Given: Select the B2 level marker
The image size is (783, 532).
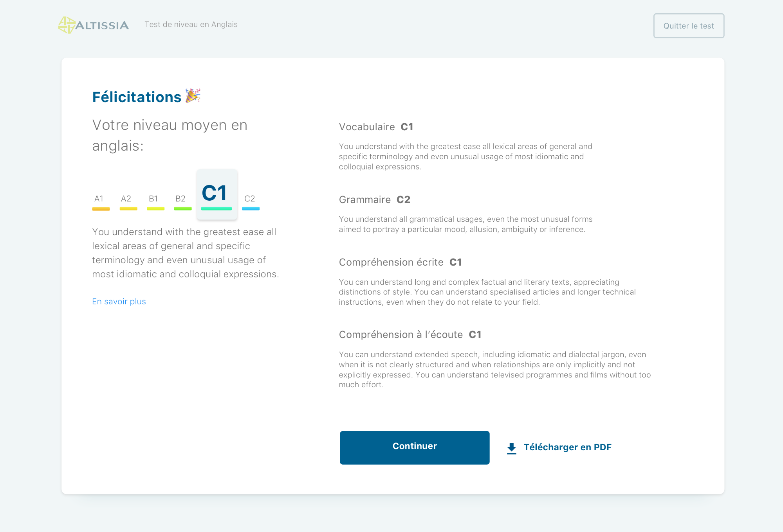Looking at the screenshot, I should (180, 199).
